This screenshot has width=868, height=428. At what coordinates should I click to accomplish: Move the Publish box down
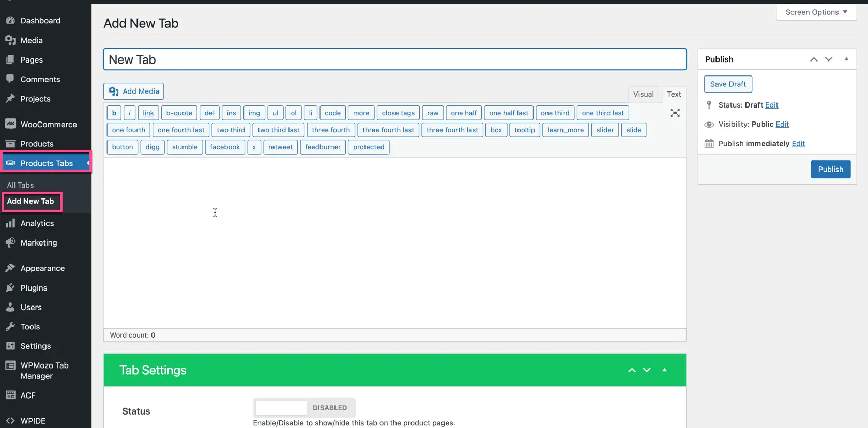(x=829, y=59)
